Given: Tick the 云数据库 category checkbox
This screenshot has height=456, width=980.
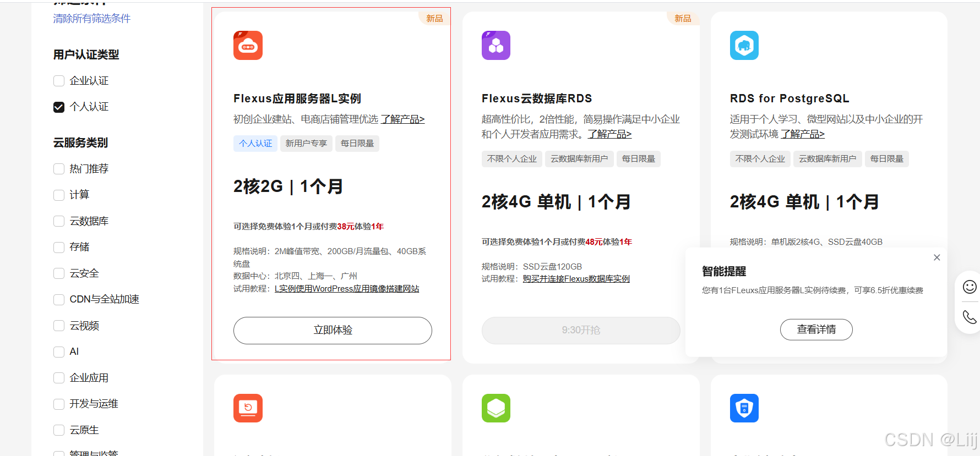Looking at the screenshot, I should (59, 221).
